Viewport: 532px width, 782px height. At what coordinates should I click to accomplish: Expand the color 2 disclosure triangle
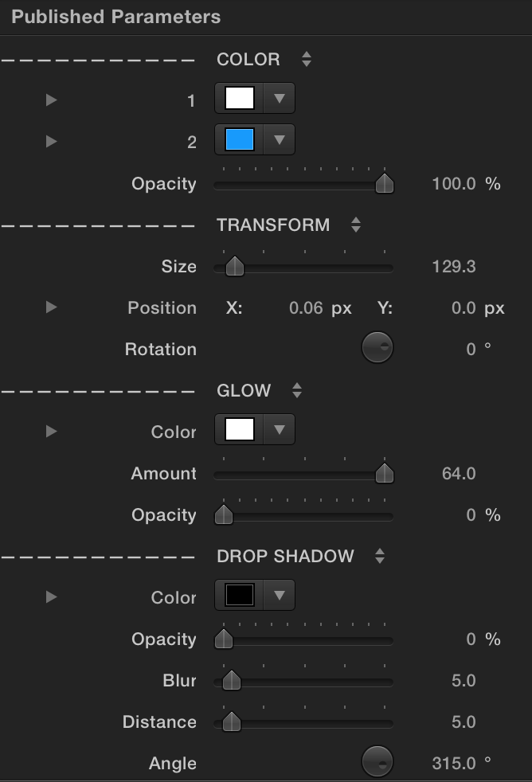click(51, 142)
